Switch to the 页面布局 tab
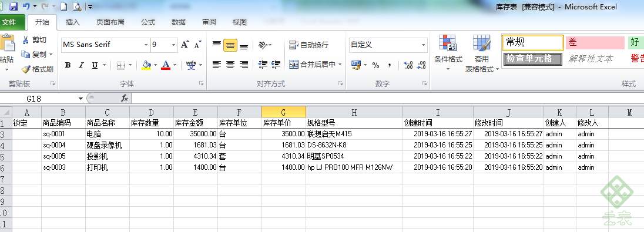 click(x=110, y=22)
